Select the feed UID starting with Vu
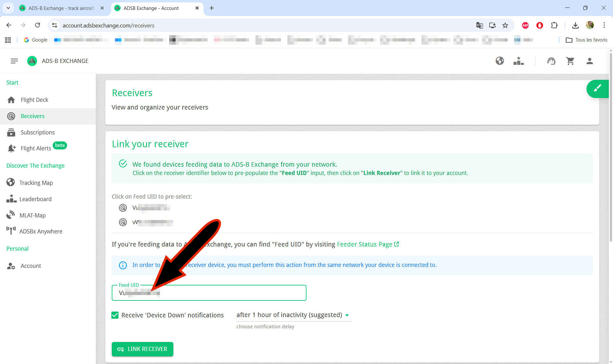The height and width of the screenshot is (364, 613). (144, 208)
